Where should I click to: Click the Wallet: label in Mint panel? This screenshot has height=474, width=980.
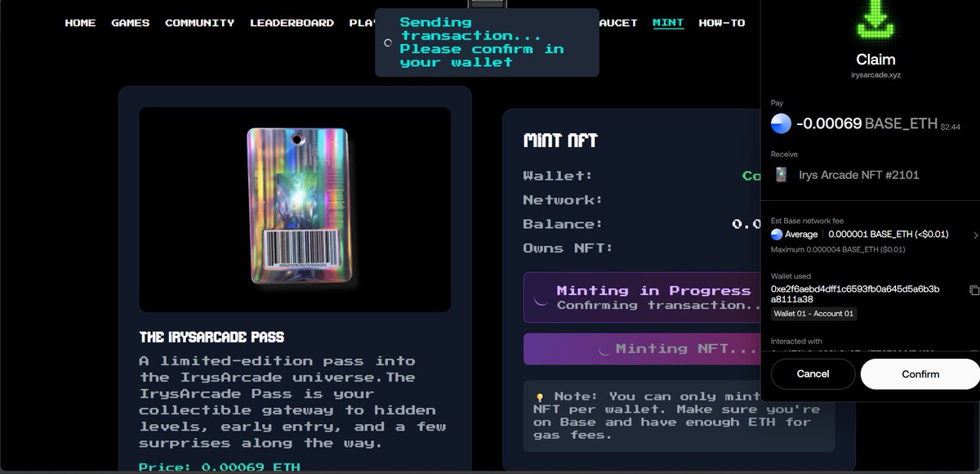click(558, 175)
